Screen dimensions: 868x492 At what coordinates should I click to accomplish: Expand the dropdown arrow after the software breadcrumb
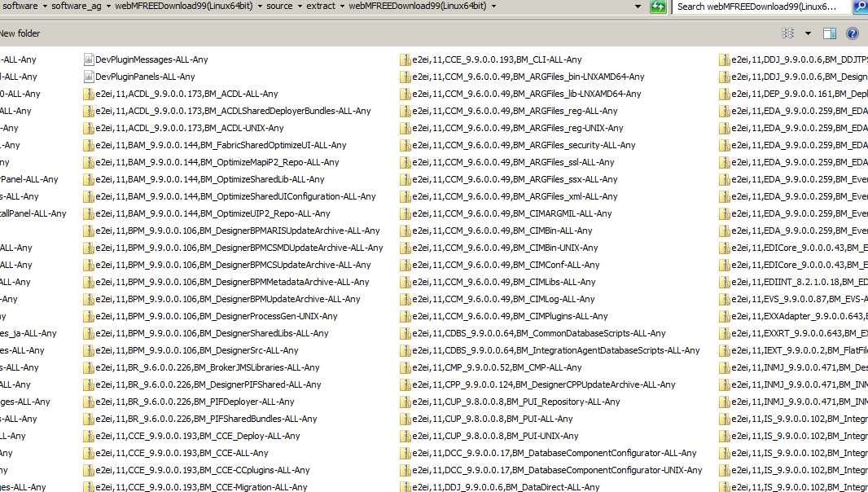[44, 7]
